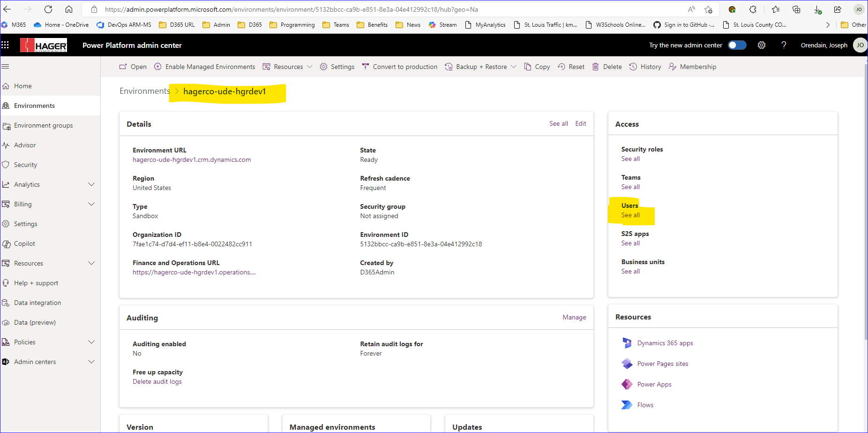Expand the Admin centers section
Viewport: 868px width, 433px height.
[91, 362]
